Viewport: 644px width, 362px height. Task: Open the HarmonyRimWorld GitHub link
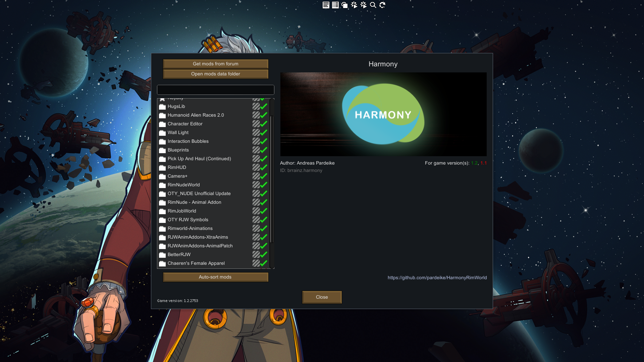point(437,278)
